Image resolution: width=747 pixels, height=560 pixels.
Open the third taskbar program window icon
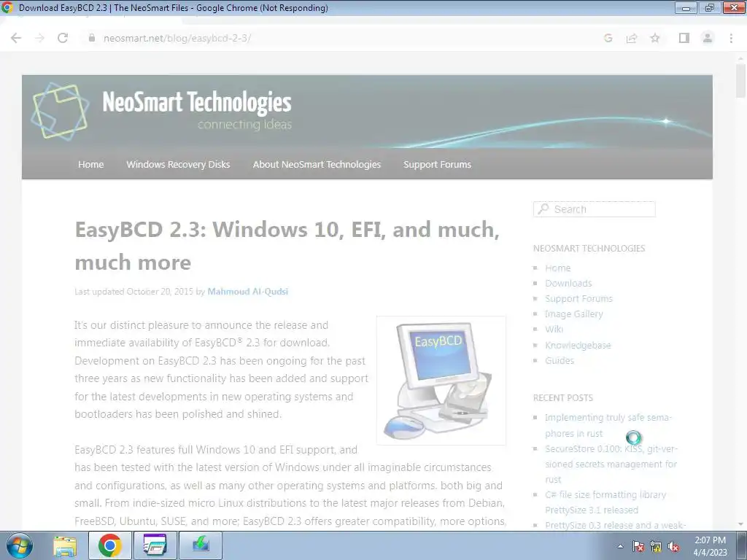(x=155, y=545)
